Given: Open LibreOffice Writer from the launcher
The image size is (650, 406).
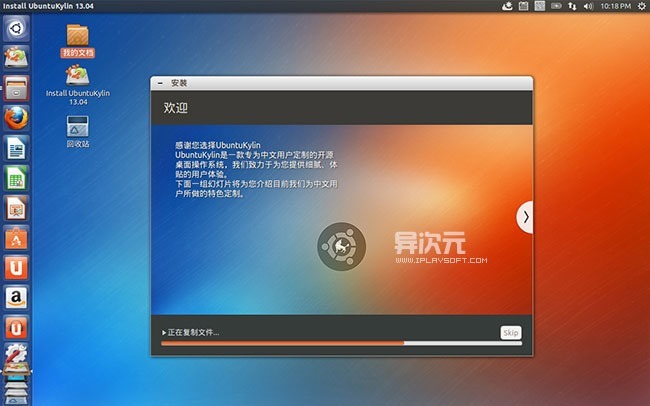Looking at the screenshot, I should click(16, 148).
